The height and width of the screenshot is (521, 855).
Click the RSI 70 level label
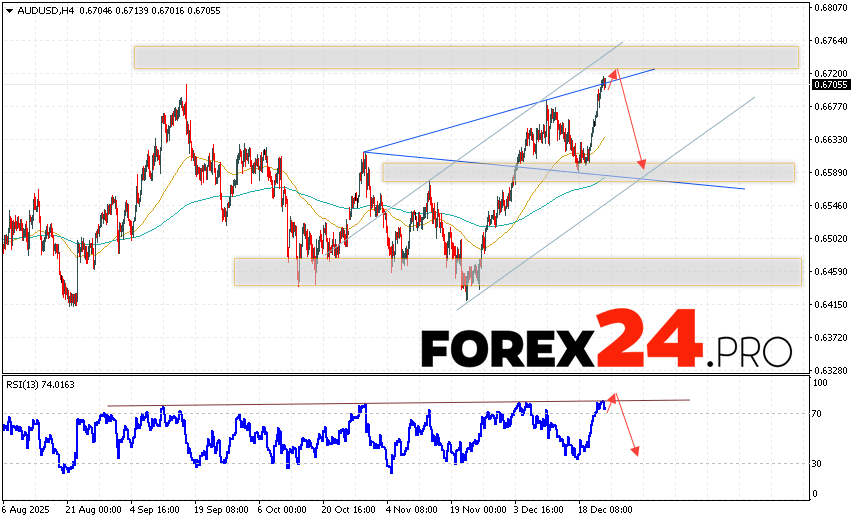tap(818, 412)
